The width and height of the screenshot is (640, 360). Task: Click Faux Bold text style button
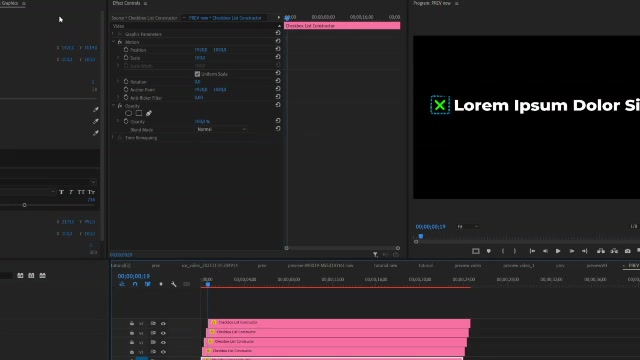point(61,192)
